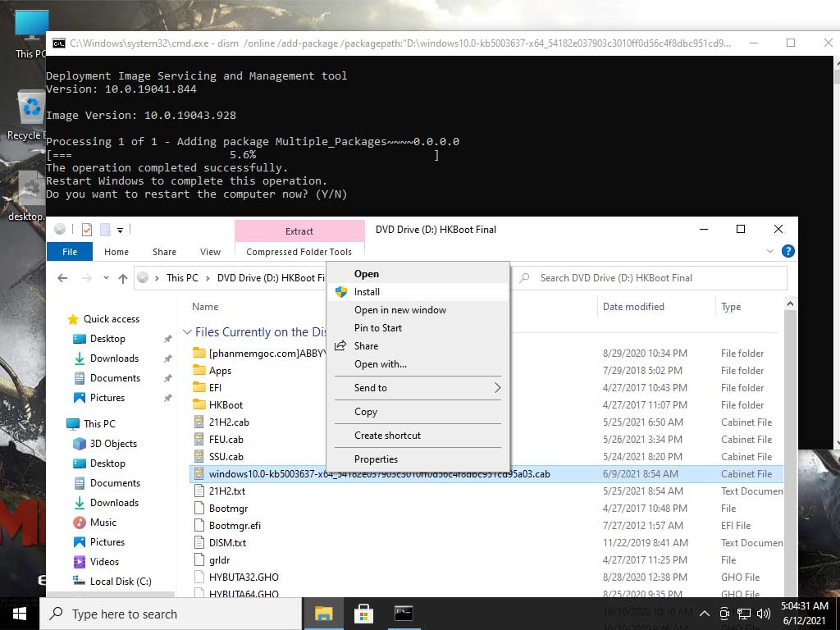Expand the ribbon with the chevron
This screenshot has height=630, width=840.
click(770, 251)
